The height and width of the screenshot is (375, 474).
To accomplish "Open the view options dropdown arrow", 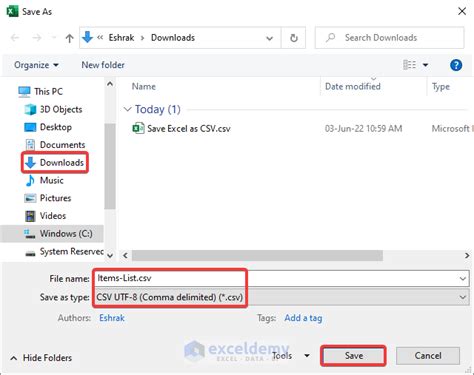I will pyautogui.click(x=425, y=65).
